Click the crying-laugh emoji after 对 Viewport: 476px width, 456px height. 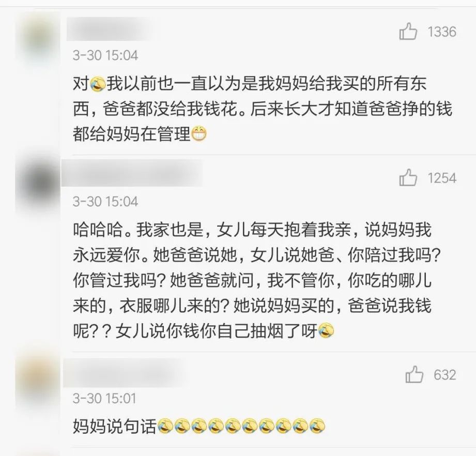point(98,84)
